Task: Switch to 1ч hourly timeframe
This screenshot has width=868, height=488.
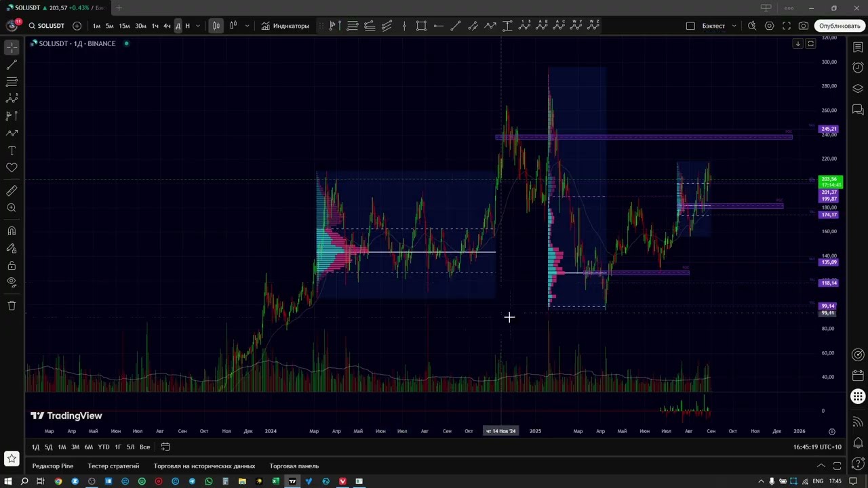Action: click(155, 26)
